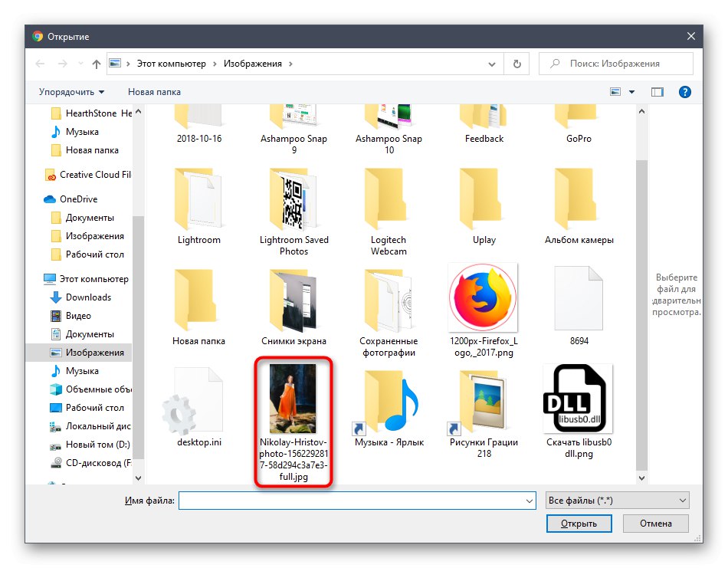Select OneDrive in the navigation pane
Viewport: 728px width, 568px height.
click(70, 199)
